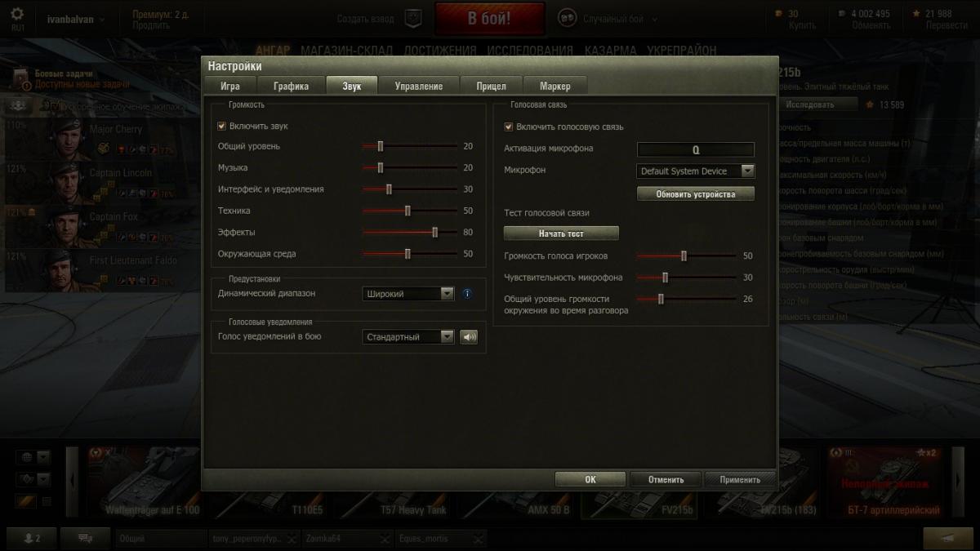Open the Микрофон device dropdown
This screenshot has width=980, height=551.
696,171
